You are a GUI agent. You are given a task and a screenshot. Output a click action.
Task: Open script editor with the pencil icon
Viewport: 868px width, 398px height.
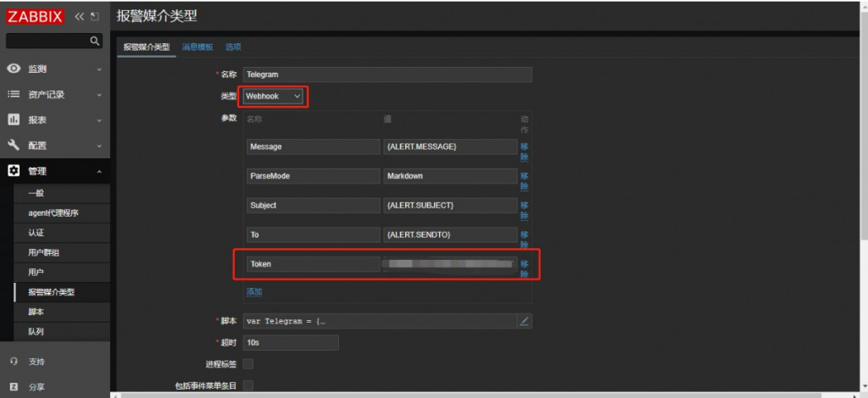pyautogui.click(x=524, y=321)
